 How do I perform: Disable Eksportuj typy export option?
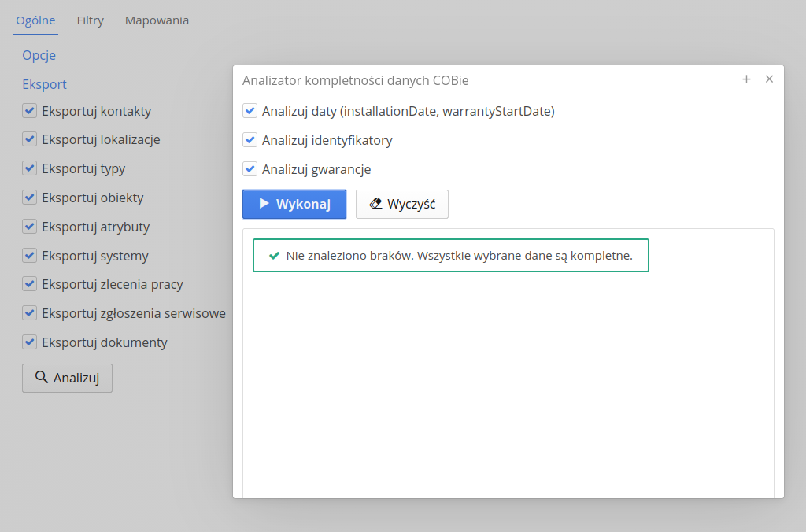point(30,168)
